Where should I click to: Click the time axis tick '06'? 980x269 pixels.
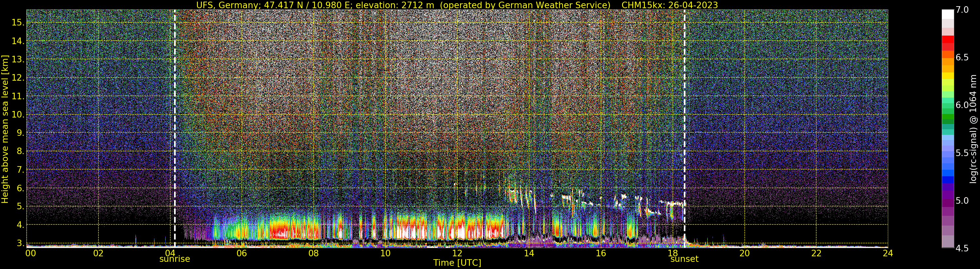(242, 253)
